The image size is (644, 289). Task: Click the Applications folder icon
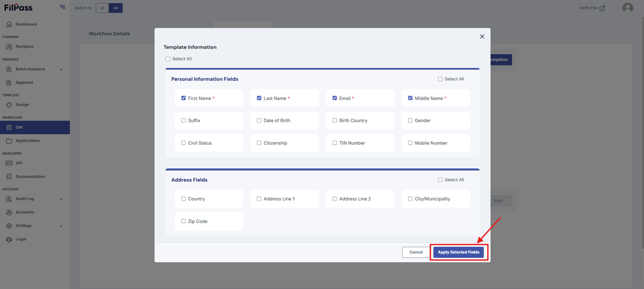pyautogui.click(x=9, y=141)
